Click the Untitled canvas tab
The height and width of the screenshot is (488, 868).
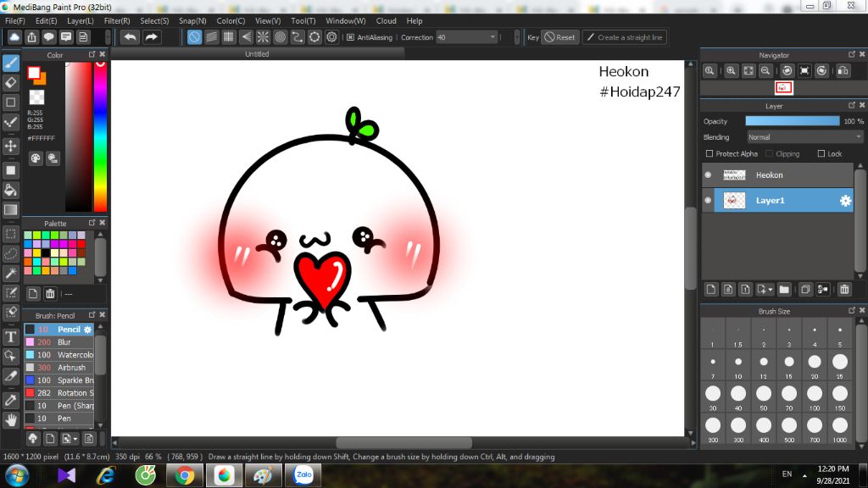tap(257, 53)
